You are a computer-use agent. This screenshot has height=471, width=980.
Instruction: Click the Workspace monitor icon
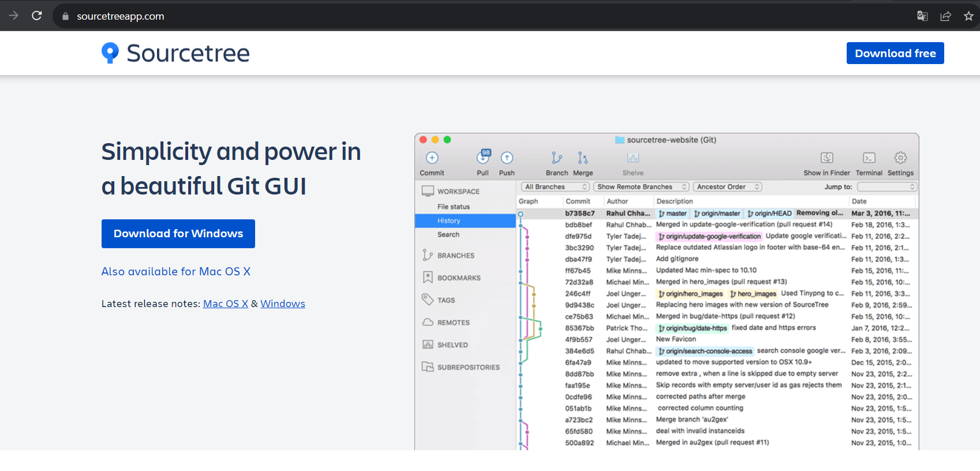pyautogui.click(x=428, y=191)
